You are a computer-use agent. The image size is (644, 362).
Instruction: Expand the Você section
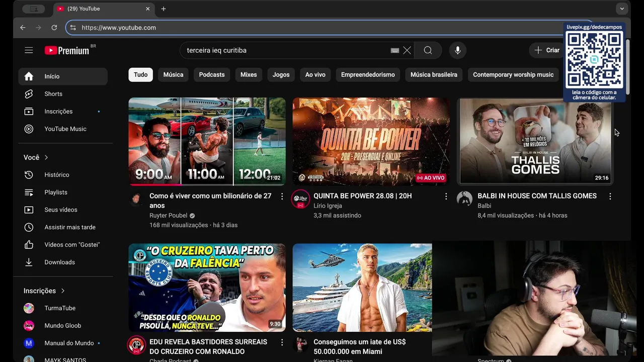coord(36,157)
